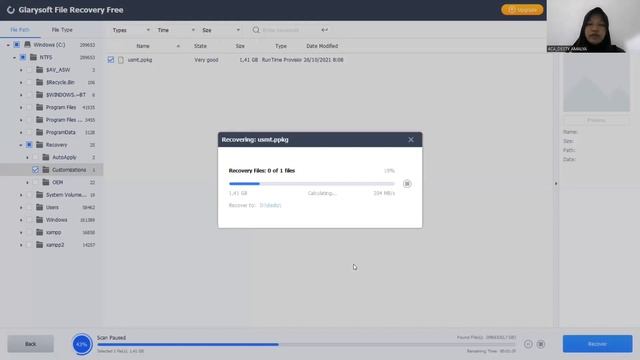Expand the ProgramData folder
The width and height of the screenshot is (640, 360).
(21, 133)
